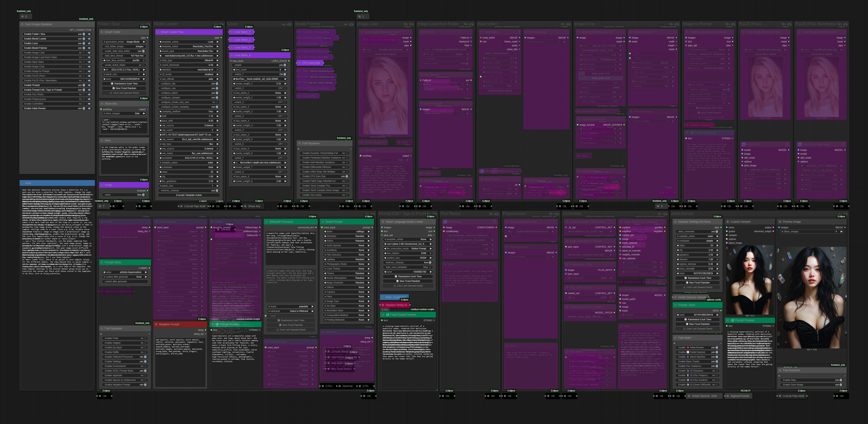This screenshot has width=868, height=424.
Task: Toggle Enable Image Load in Fast Groups Bypasser
Action: (84, 52)
